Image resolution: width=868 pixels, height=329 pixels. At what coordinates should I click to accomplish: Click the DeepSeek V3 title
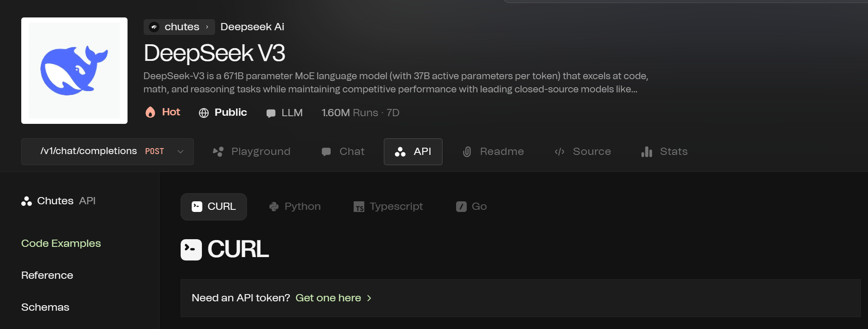[x=214, y=53]
